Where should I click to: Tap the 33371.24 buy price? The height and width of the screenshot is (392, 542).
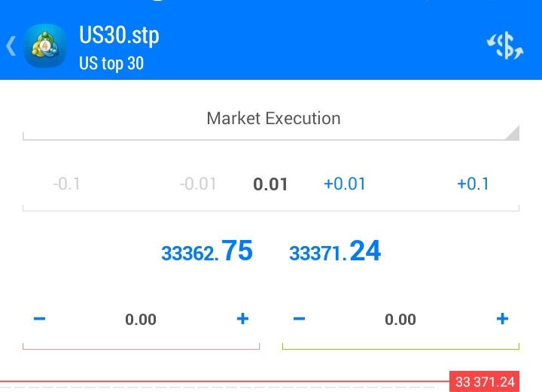point(335,252)
